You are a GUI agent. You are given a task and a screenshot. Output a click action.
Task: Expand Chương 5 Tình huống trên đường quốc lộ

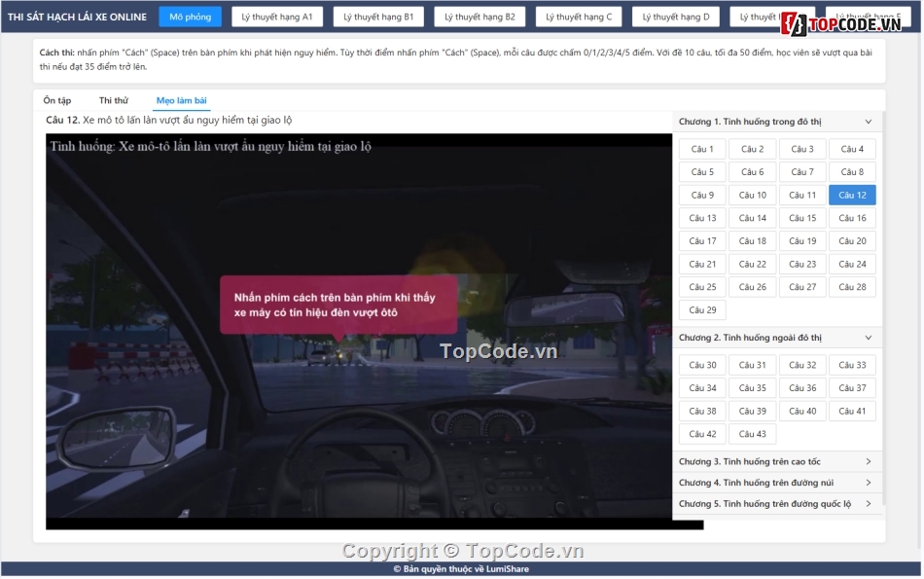click(776, 504)
